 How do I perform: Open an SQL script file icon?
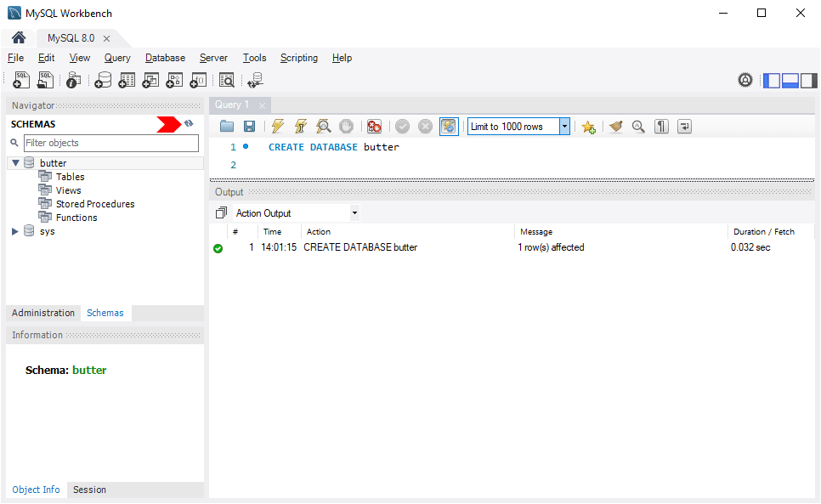point(46,80)
